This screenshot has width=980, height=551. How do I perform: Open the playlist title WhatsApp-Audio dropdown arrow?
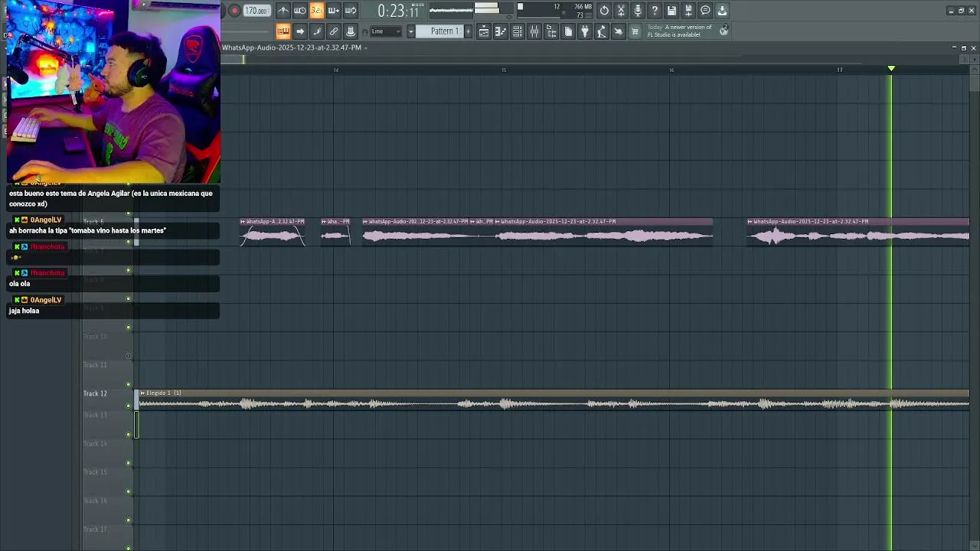click(x=366, y=48)
